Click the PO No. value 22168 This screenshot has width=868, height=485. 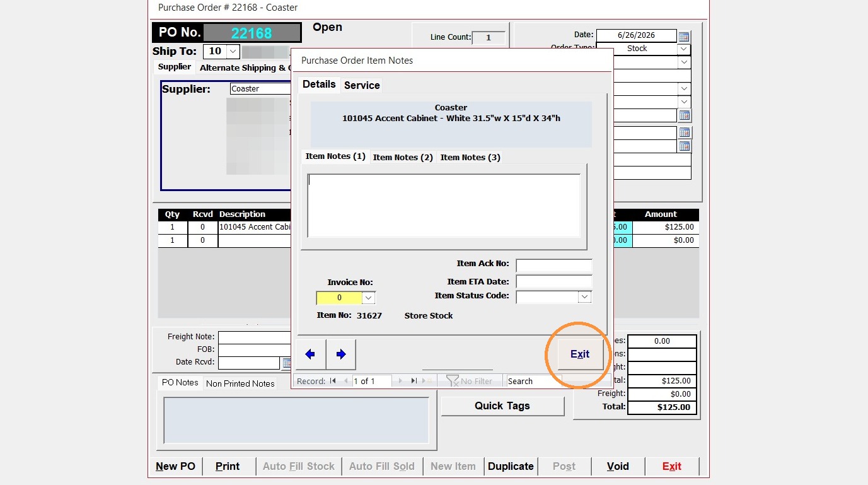point(252,33)
